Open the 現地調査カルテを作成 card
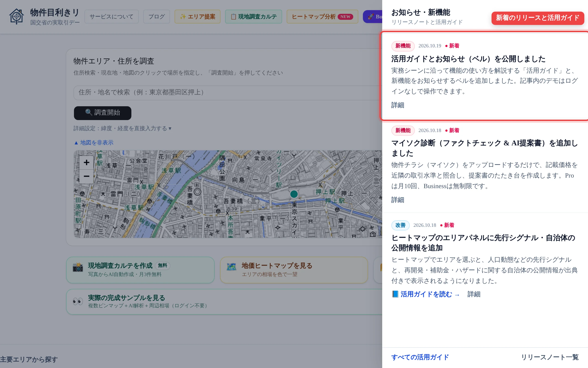The image size is (588, 368). pyautogui.click(x=140, y=270)
